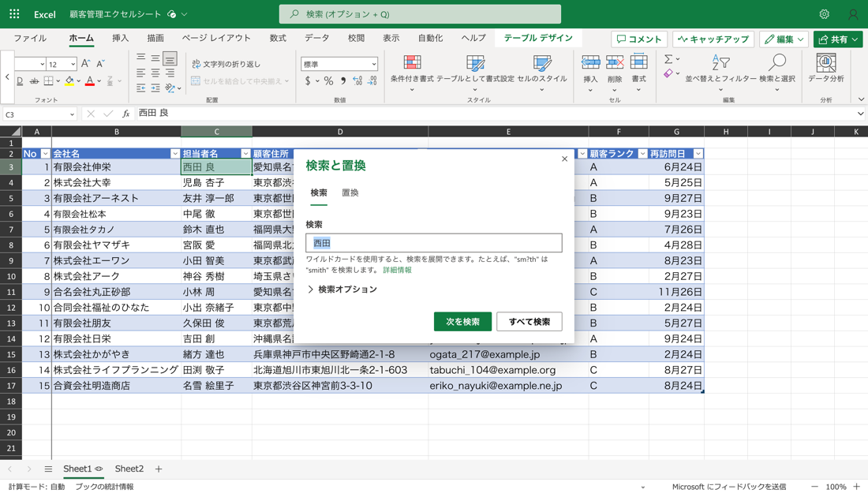Viewport: 868px width, 493px height.
Task: Increase decimal places
Action: pyautogui.click(x=357, y=80)
